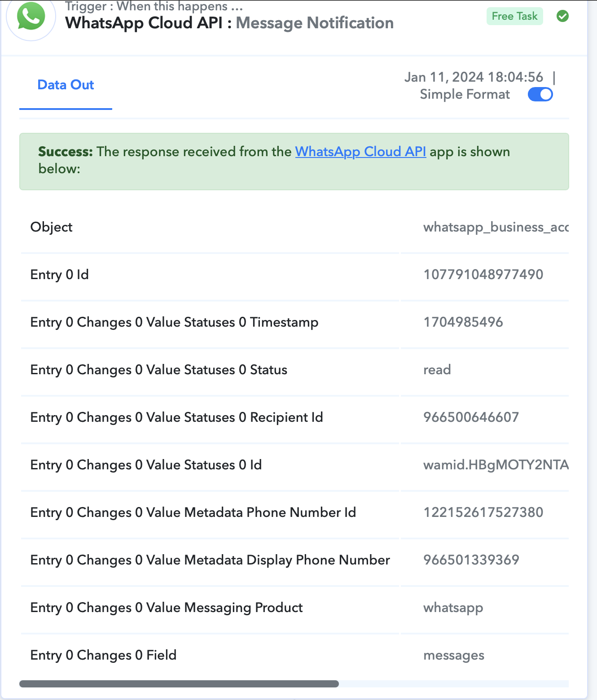Select the value 1704985496
This screenshot has width=597, height=700.
tap(463, 322)
